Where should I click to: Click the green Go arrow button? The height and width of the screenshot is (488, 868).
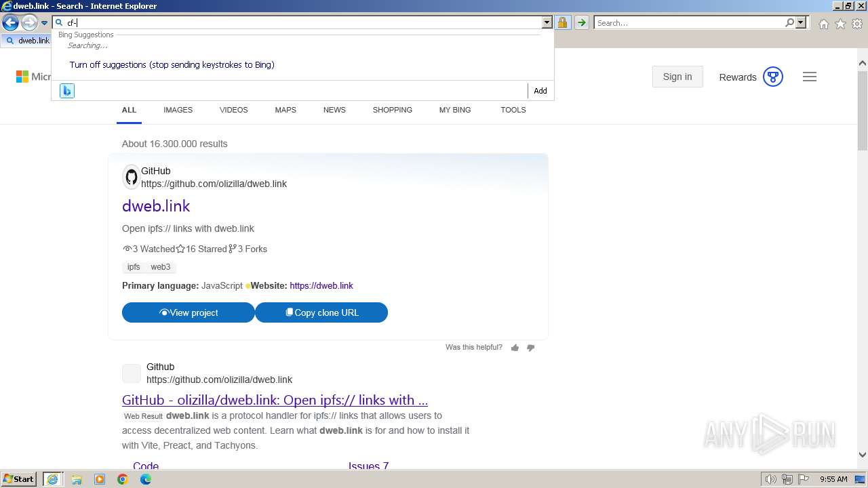[x=581, y=22]
